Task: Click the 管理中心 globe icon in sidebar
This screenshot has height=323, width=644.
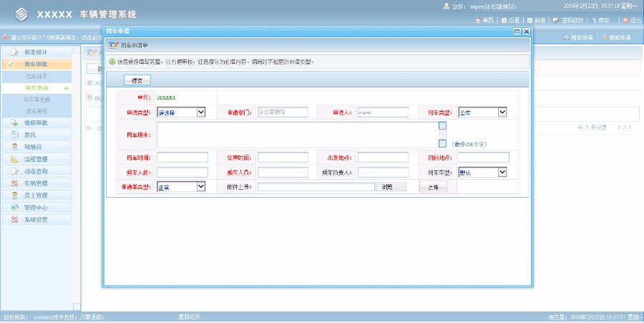Action: pyautogui.click(x=15, y=208)
